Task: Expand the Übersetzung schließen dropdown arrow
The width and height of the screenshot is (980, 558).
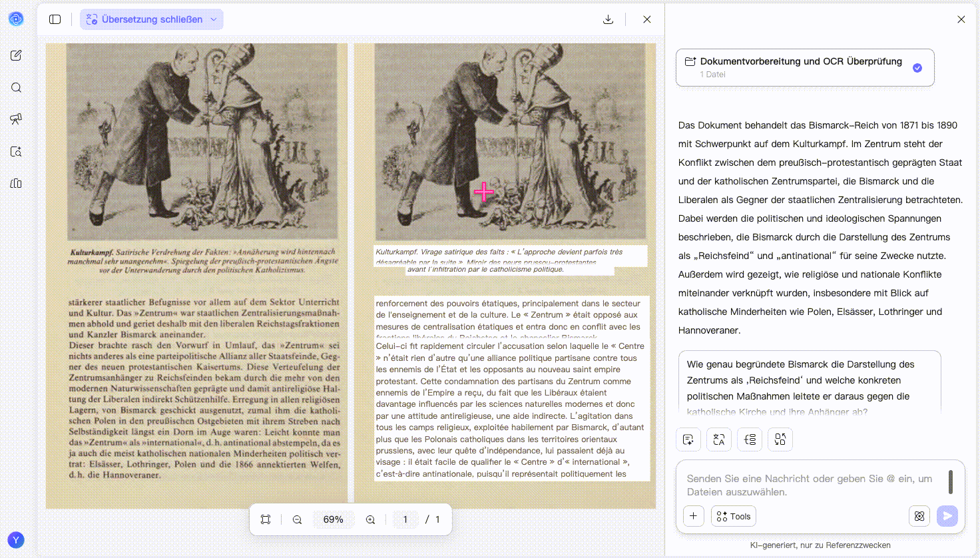Action: point(214,19)
